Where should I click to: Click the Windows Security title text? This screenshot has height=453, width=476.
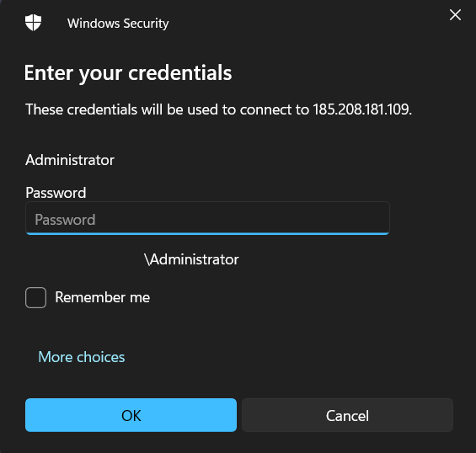(118, 24)
